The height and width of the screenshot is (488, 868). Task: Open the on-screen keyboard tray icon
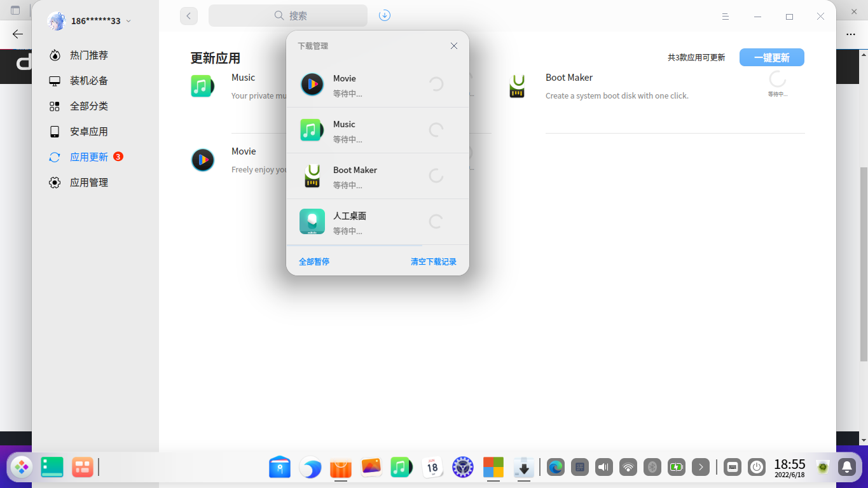[733, 467]
